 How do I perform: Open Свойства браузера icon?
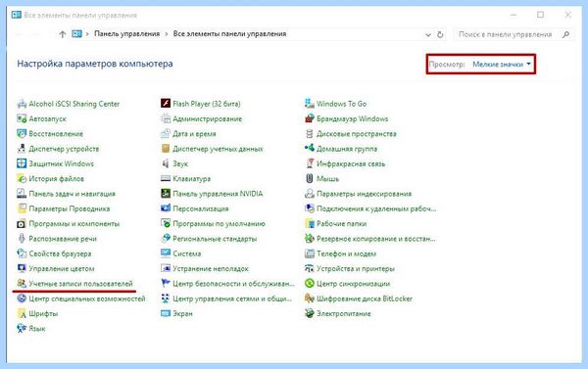pyautogui.click(x=22, y=254)
